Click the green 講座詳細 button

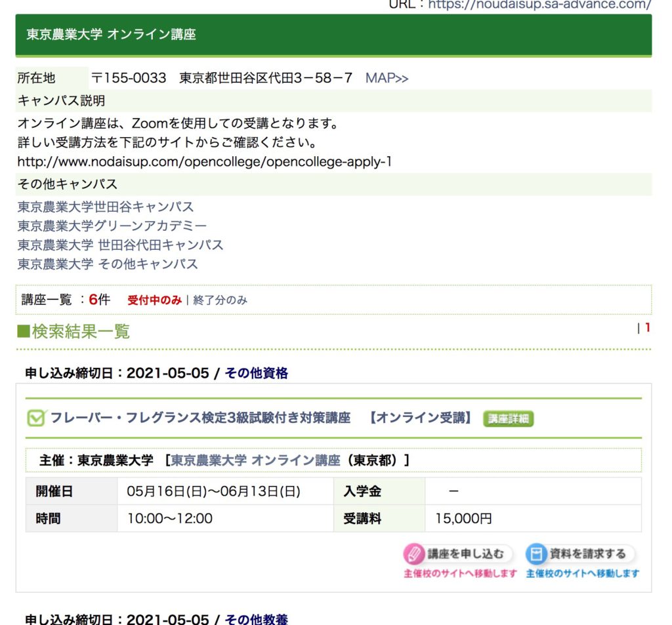509,418
